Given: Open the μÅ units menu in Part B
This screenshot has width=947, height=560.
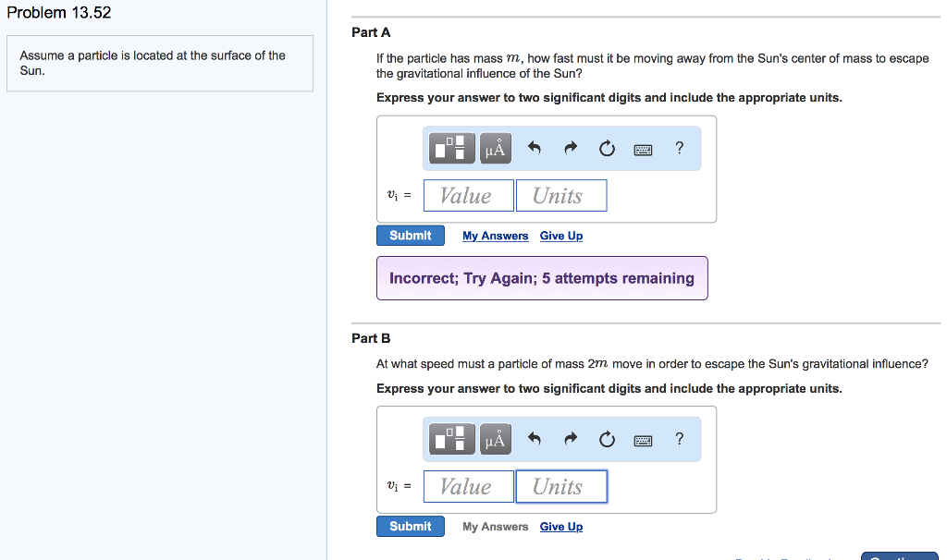Looking at the screenshot, I should coord(495,439).
